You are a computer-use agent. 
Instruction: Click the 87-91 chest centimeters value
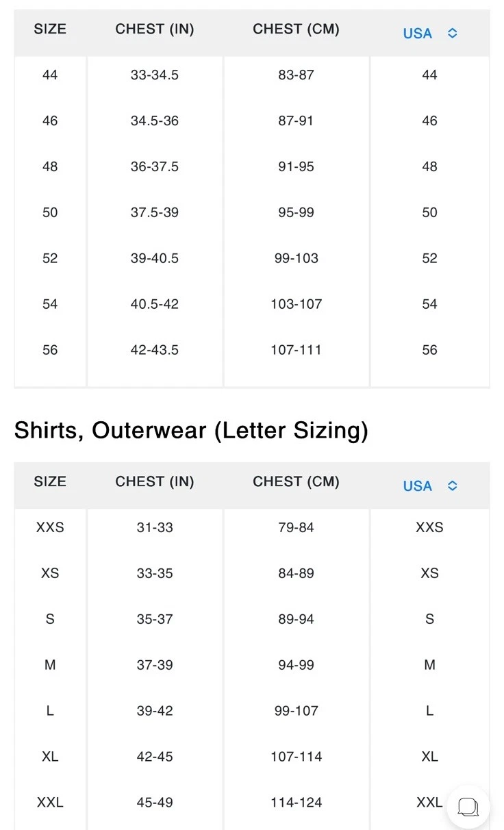(x=296, y=121)
